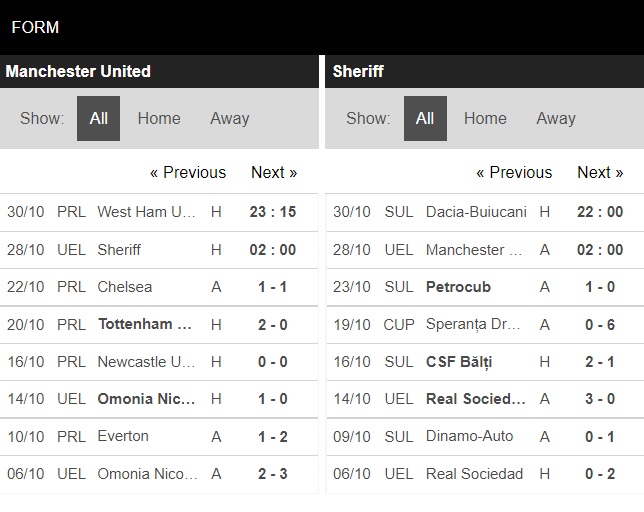Load Next Sheriff matches

(x=600, y=172)
